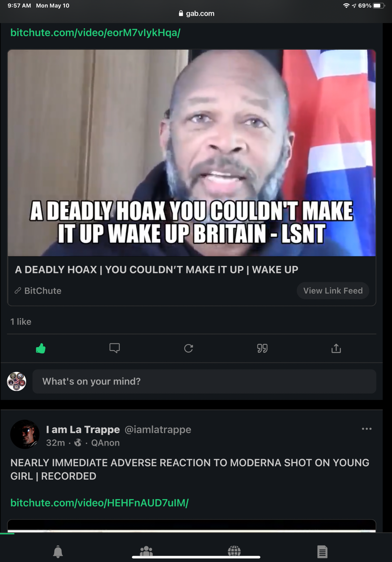Quote the post with quotation marks icon

[262, 349]
